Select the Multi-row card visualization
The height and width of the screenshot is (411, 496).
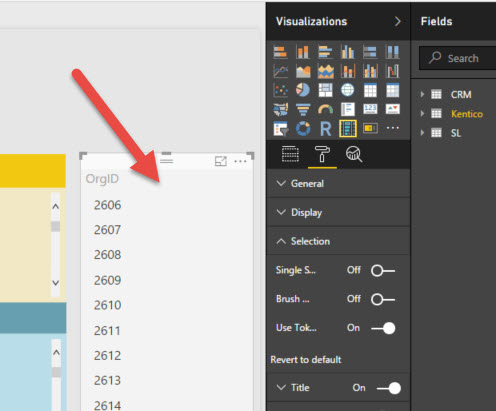[348, 109]
